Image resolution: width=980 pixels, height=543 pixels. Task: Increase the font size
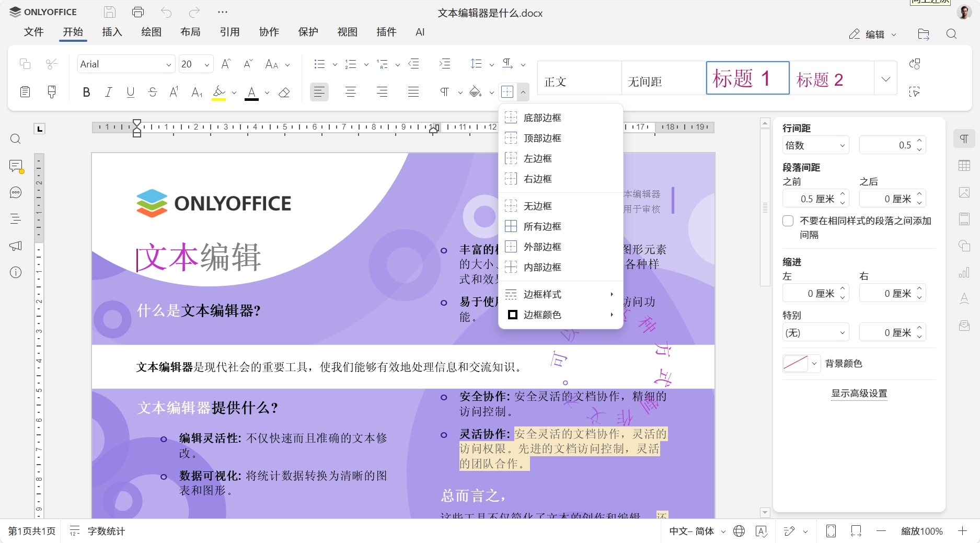click(x=226, y=64)
